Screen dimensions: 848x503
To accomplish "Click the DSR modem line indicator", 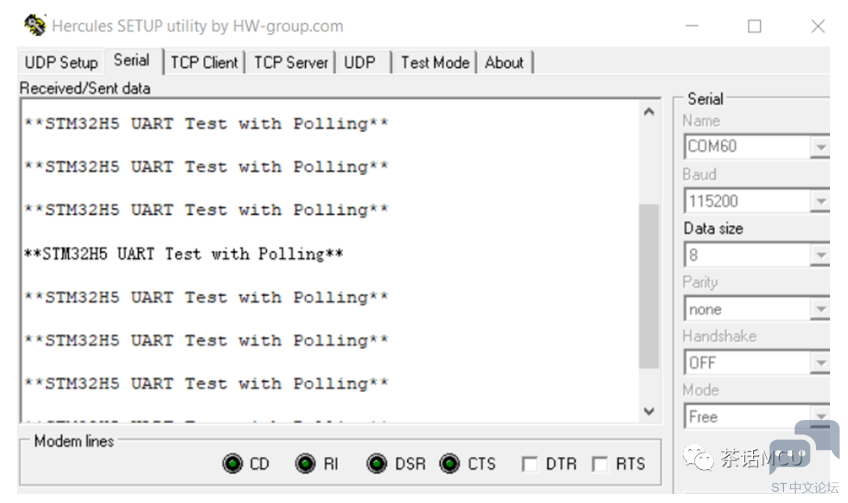I will (376, 464).
